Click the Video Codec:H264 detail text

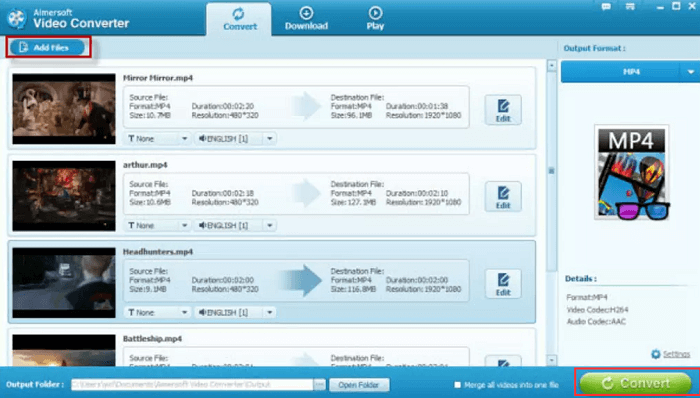point(598,310)
